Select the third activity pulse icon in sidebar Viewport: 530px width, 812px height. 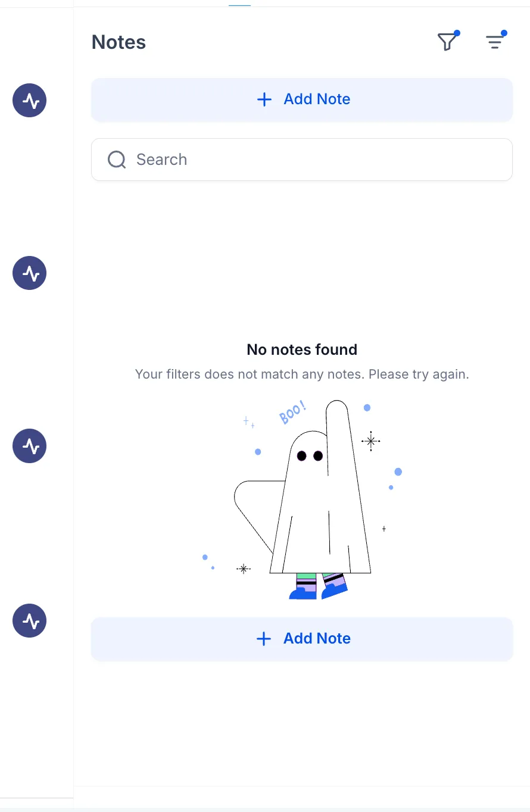point(29,446)
